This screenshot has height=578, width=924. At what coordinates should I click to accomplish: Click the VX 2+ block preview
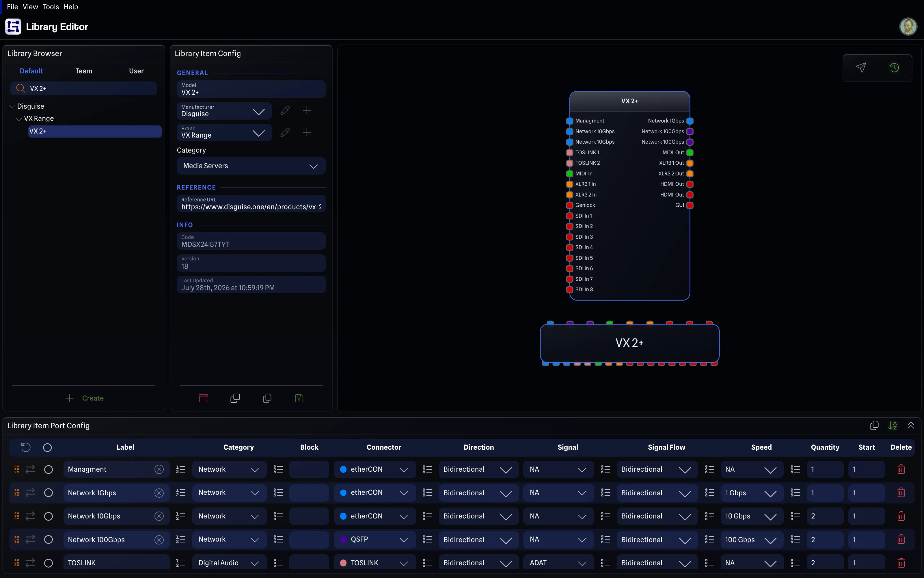click(x=629, y=343)
